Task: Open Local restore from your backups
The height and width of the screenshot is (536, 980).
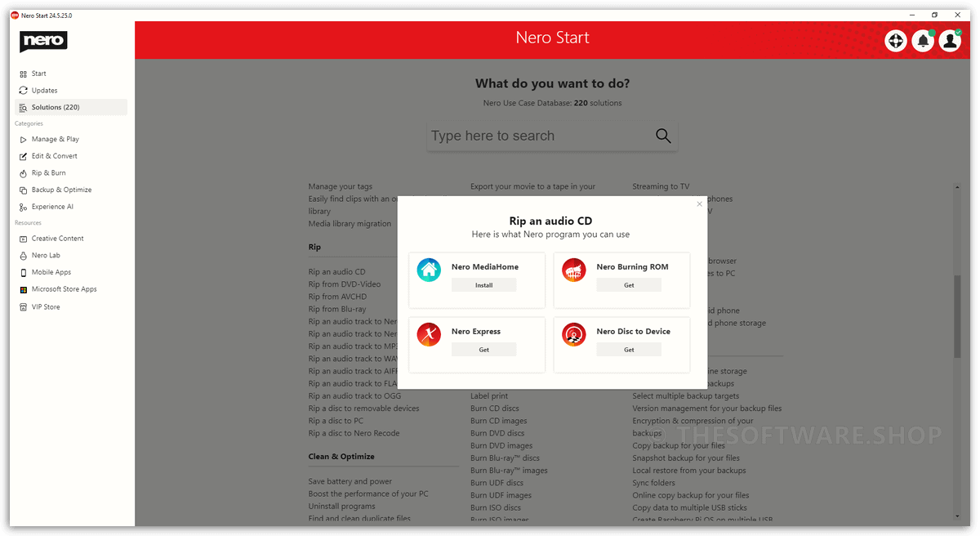Action: 689,471
